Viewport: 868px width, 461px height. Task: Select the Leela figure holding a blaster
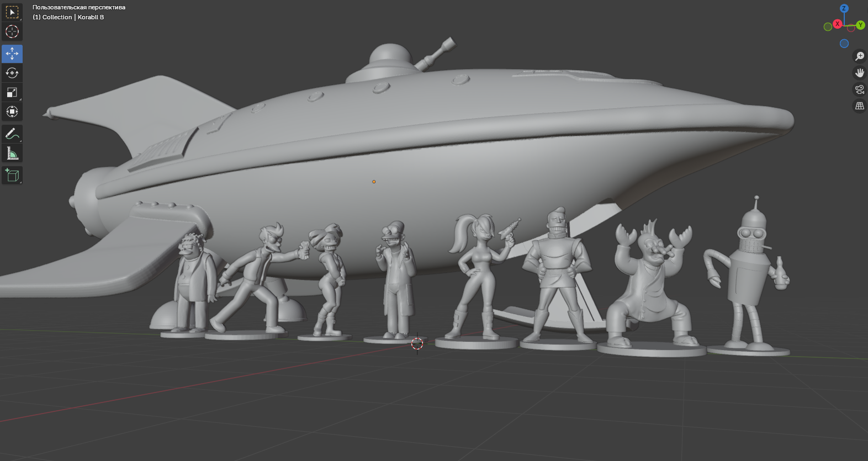tap(478, 282)
